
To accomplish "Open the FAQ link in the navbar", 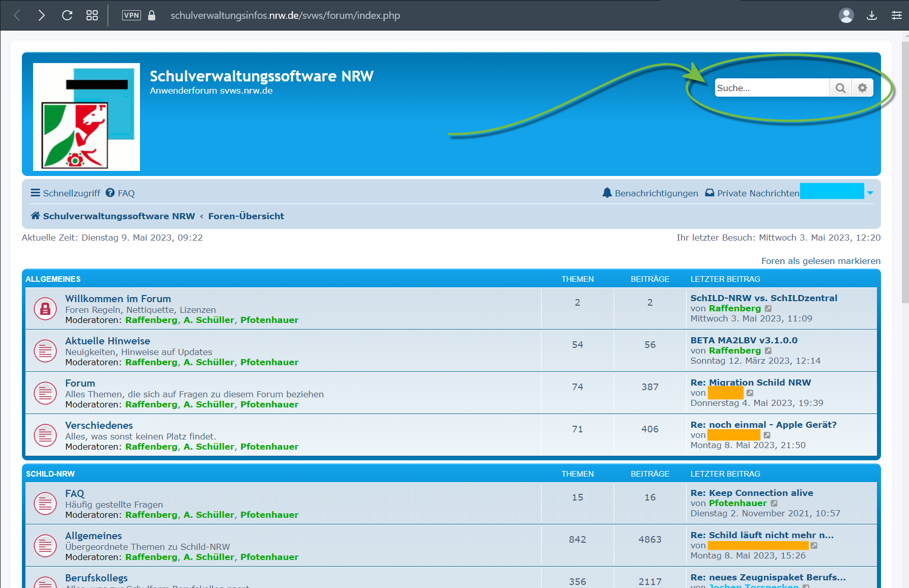I will (120, 193).
